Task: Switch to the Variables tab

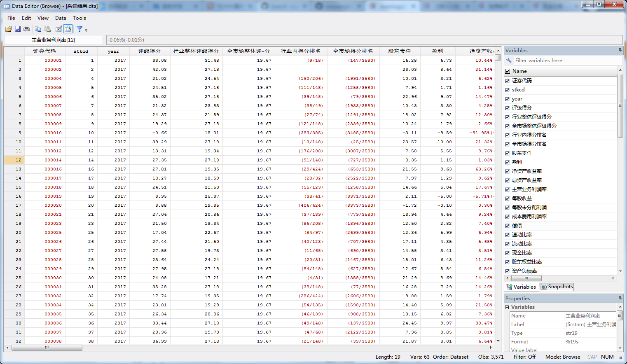Action: coord(521,287)
